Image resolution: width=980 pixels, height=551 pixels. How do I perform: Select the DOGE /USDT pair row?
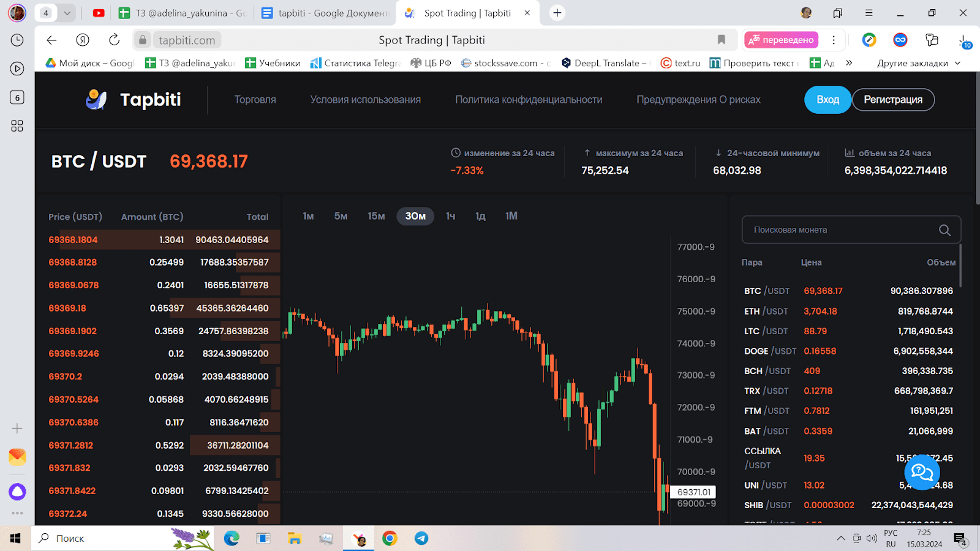coord(848,351)
